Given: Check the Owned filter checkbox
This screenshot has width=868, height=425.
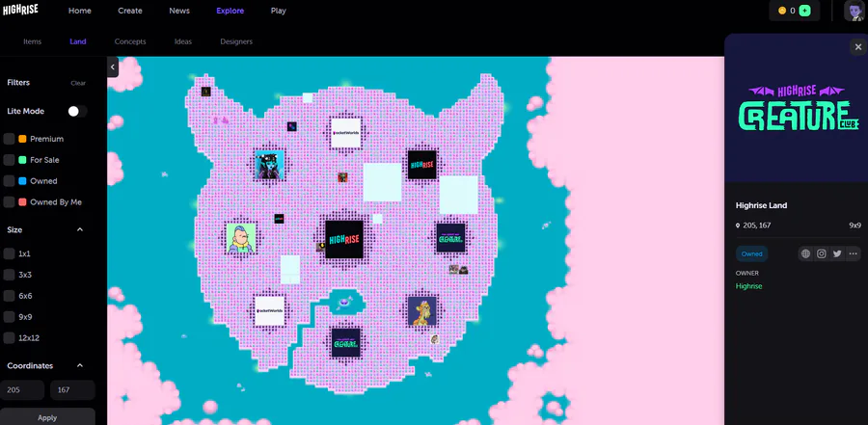Looking at the screenshot, I should [9, 181].
